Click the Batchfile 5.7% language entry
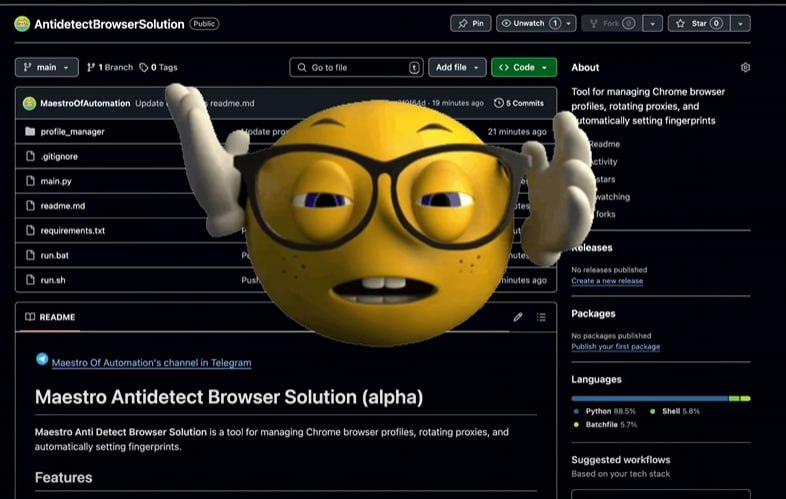 tap(605, 425)
